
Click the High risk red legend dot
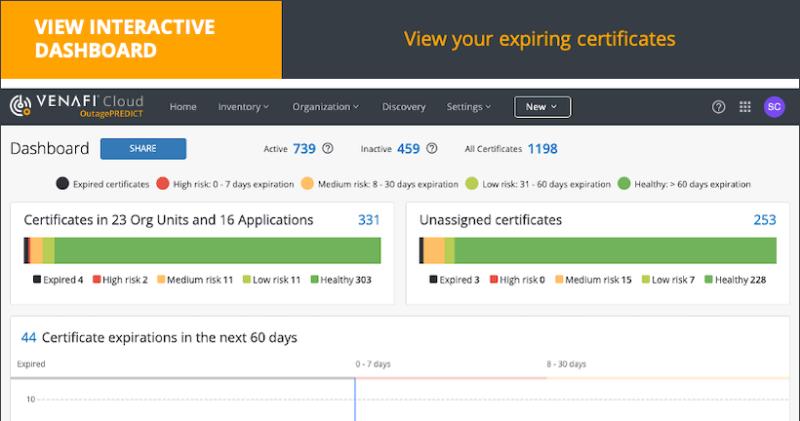pyautogui.click(x=163, y=184)
